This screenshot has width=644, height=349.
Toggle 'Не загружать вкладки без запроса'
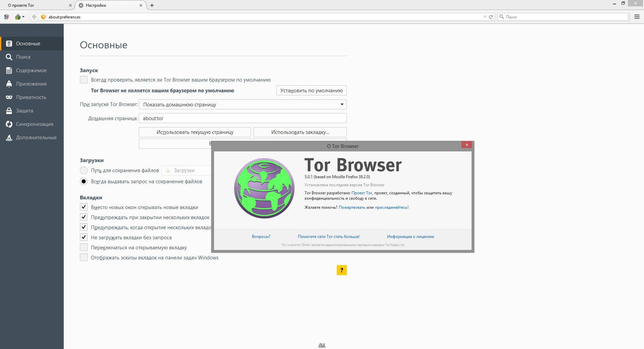click(x=84, y=237)
